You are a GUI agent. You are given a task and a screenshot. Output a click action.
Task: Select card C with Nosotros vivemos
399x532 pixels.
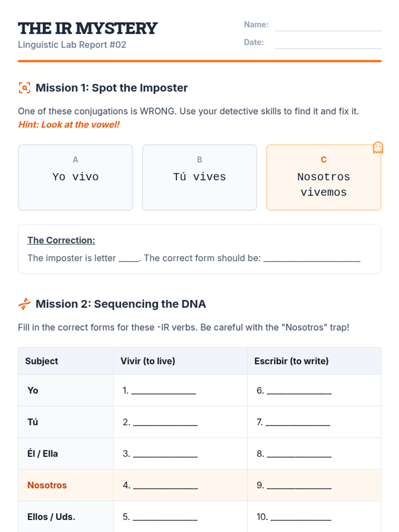tap(324, 177)
